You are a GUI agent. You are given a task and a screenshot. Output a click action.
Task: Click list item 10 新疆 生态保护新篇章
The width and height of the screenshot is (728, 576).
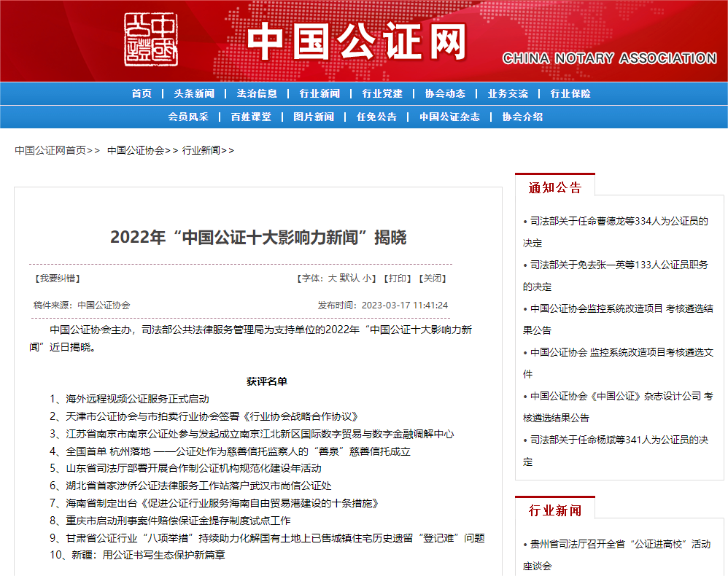(x=137, y=555)
